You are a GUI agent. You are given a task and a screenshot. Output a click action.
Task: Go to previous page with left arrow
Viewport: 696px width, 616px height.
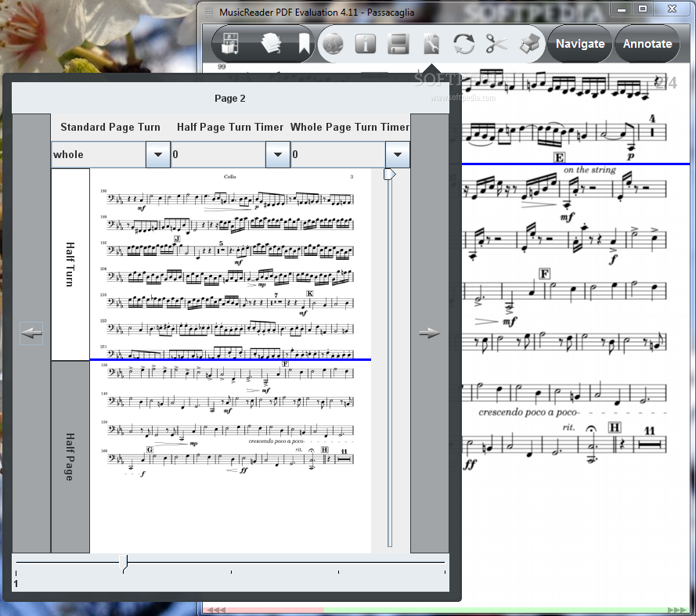31,333
